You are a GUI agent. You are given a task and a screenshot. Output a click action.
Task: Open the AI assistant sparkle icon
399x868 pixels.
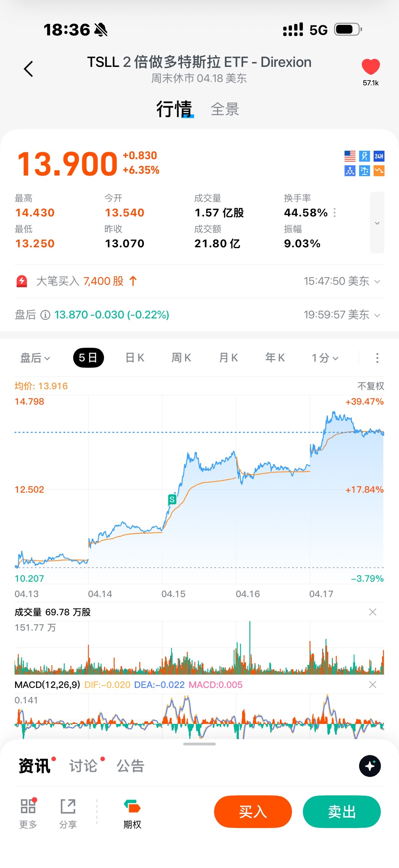click(x=370, y=766)
